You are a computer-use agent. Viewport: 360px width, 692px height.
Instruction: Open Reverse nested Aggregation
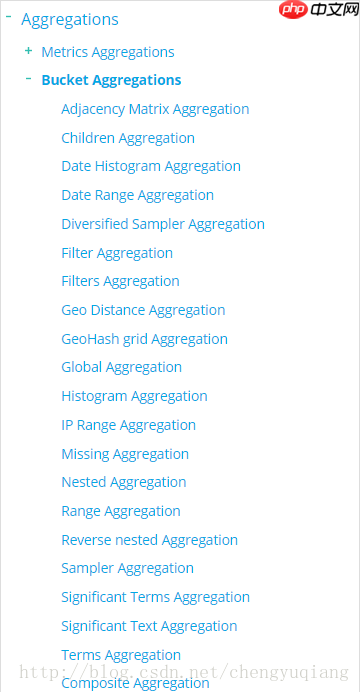tap(150, 540)
